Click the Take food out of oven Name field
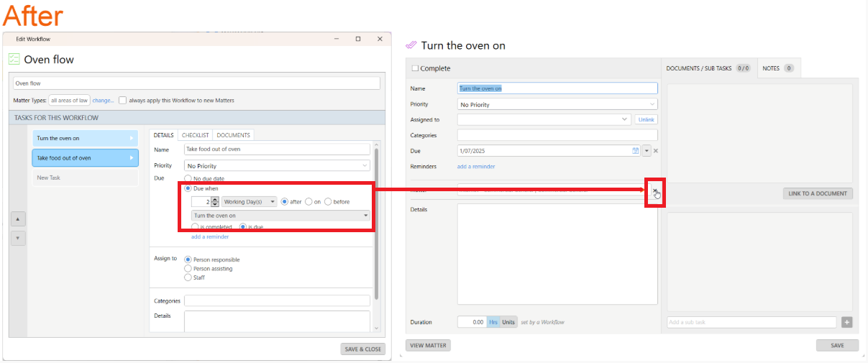Viewport: 868px width, 363px height. [x=277, y=150]
